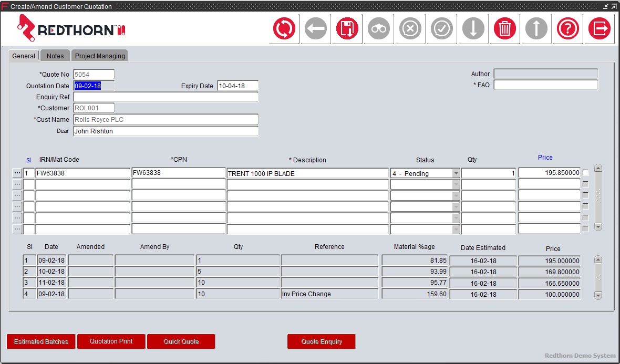Tick the checkbox on the second quotation line
The width and height of the screenshot is (620, 364).
point(586,183)
